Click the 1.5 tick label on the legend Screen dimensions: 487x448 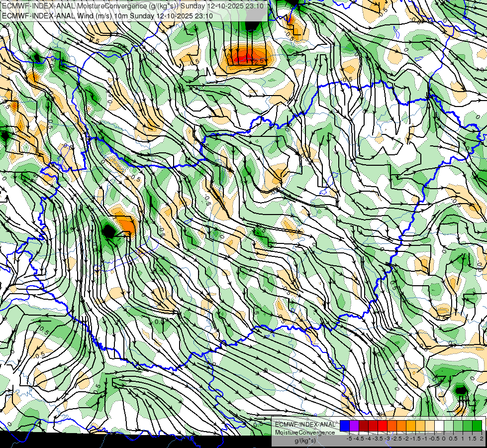click(473, 439)
